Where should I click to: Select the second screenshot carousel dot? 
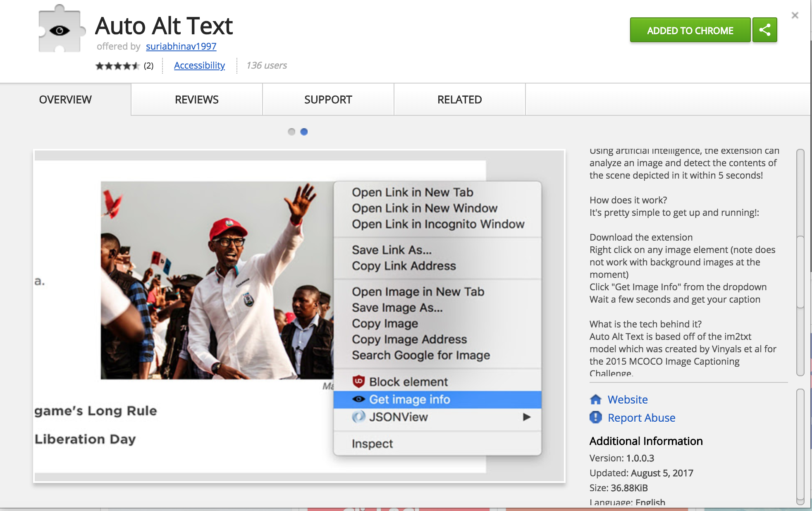[304, 131]
